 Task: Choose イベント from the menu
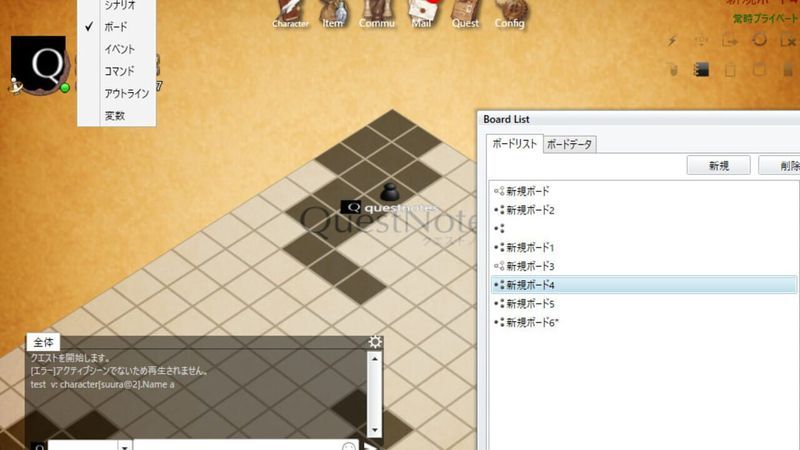(x=119, y=49)
